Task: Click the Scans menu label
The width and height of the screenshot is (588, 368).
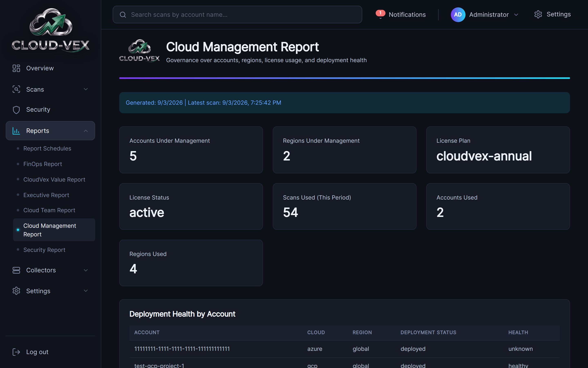Action: (35, 89)
